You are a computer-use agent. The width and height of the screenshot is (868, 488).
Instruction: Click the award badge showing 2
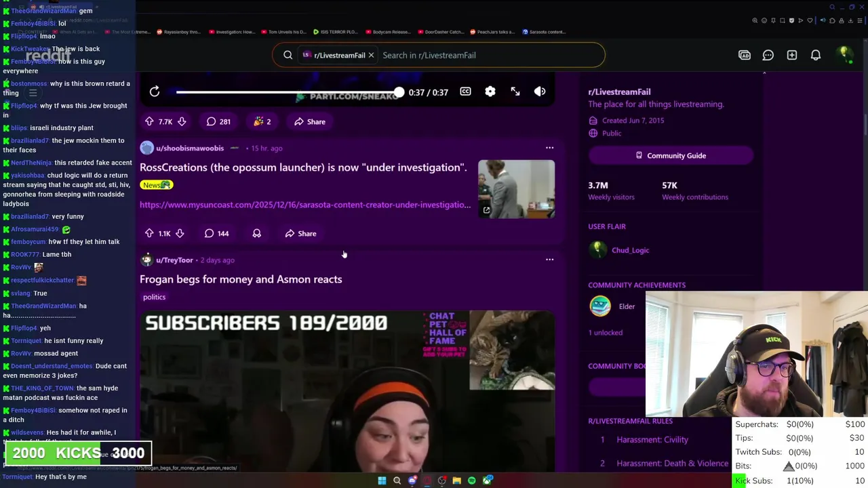pos(262,121)
